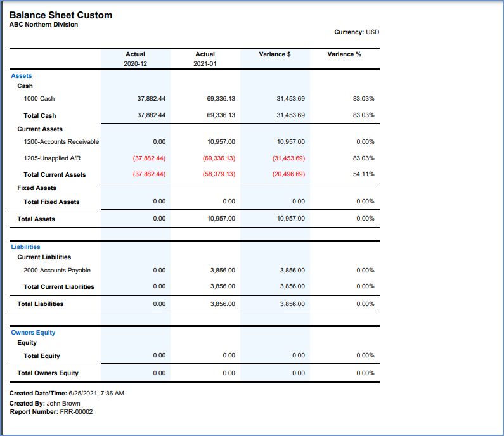
Task: Open the Owners Equity section link
Action: click(33, 333)
